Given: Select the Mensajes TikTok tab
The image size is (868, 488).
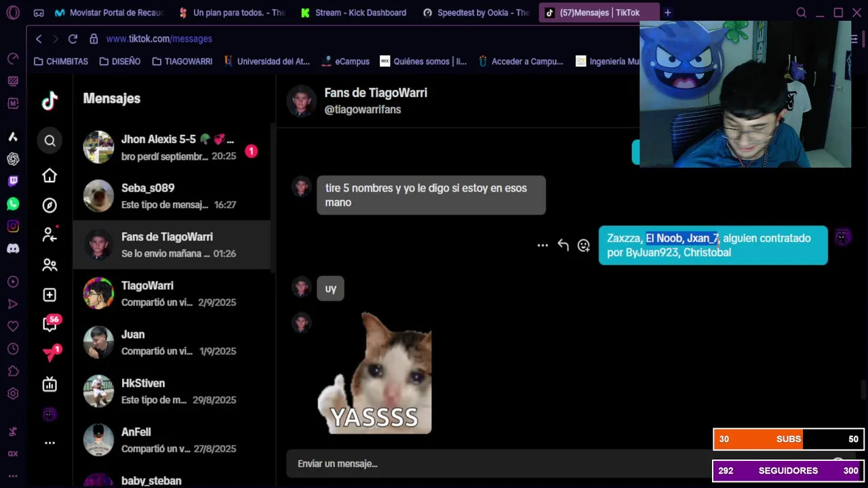Looking at the screenshot, I should [x=599, y=12].
